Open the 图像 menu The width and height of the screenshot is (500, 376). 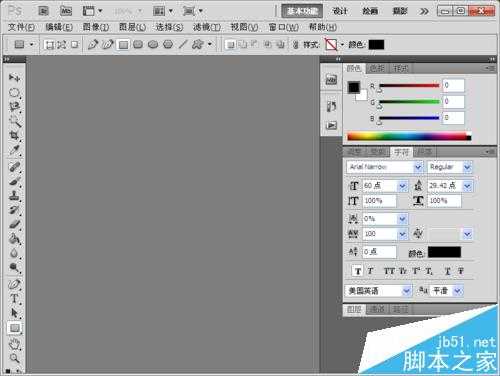96,27
